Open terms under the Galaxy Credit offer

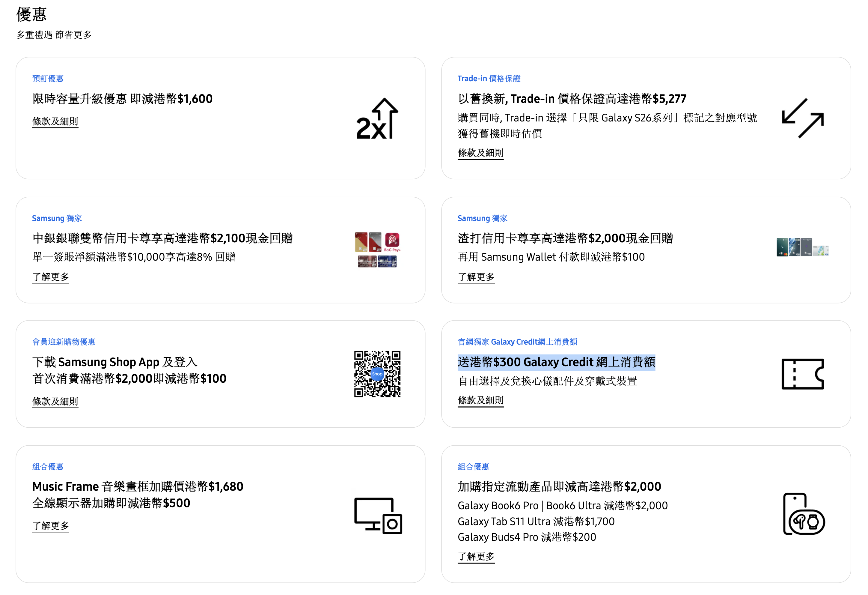click(480, 400)
